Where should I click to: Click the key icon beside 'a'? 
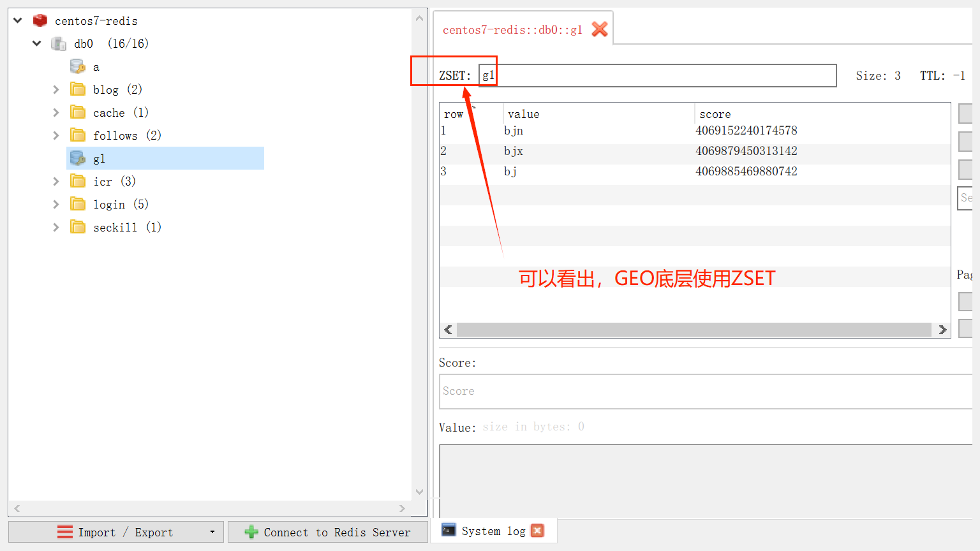[78, 66]
